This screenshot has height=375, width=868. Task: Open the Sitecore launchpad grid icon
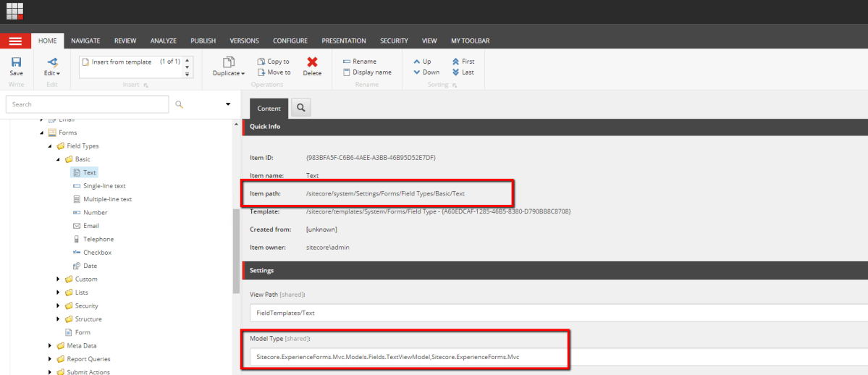pyautogui.click(x=15, y=11)
